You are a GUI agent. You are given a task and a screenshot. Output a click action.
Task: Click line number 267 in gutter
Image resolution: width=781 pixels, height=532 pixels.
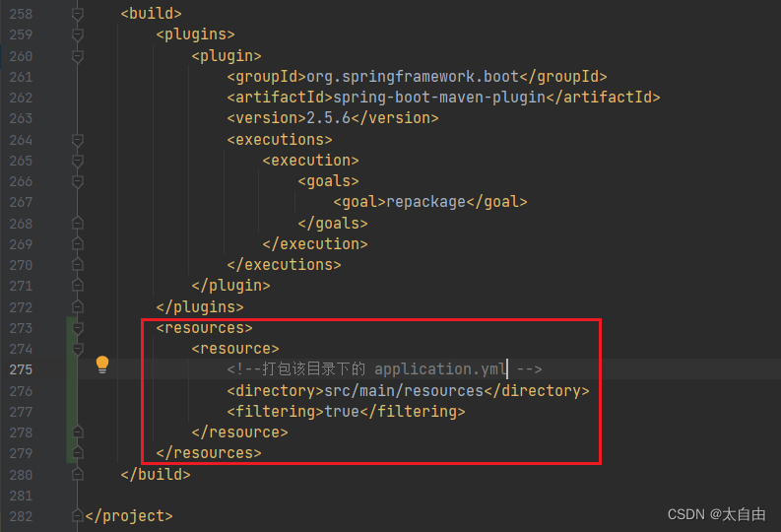[x=21, y=202]
